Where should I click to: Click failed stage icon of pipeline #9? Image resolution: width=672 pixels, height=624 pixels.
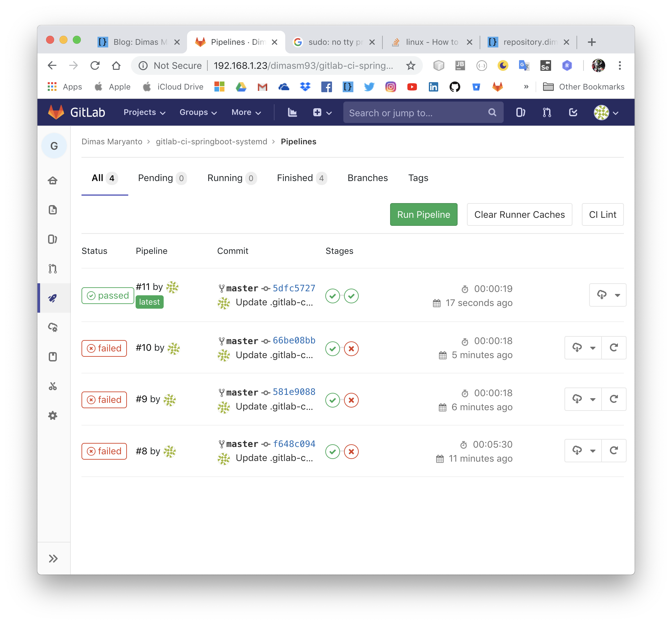click(351, 400)
